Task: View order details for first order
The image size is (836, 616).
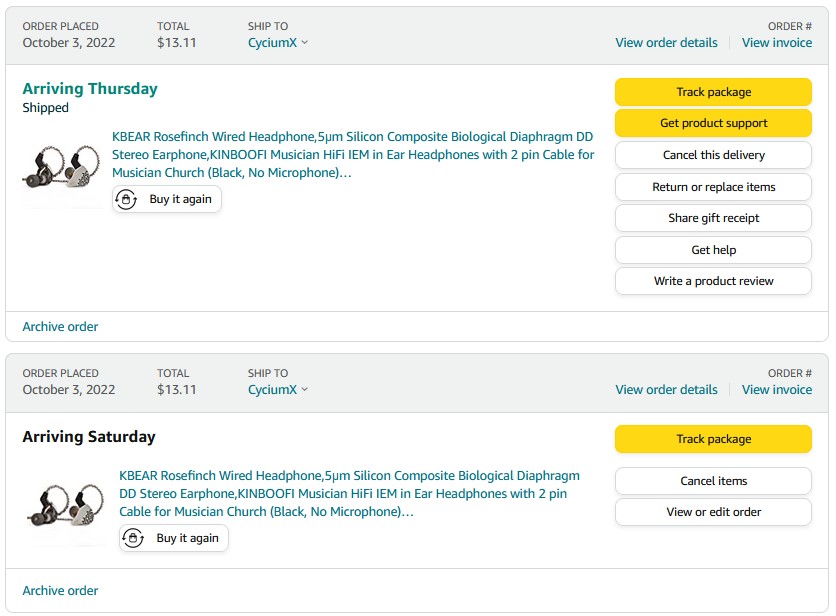Action: [x=666, y=43]
